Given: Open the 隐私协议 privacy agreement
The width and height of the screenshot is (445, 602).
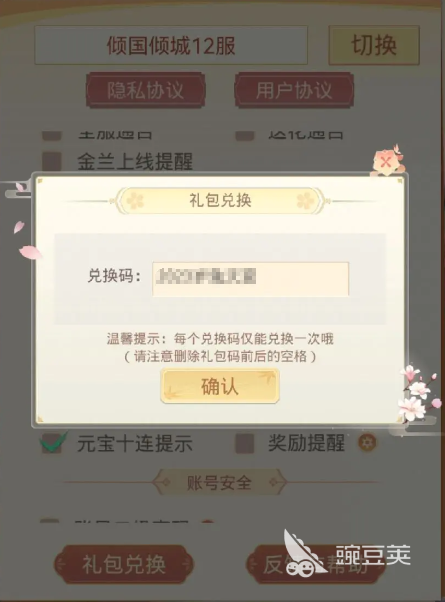Looking at the screenshot, I should (145, 90).
